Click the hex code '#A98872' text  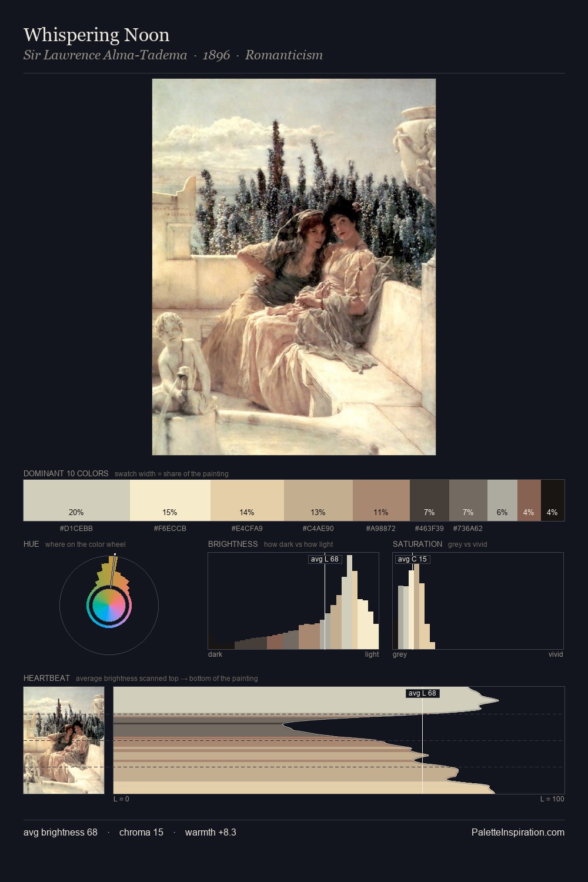[381, 528]
